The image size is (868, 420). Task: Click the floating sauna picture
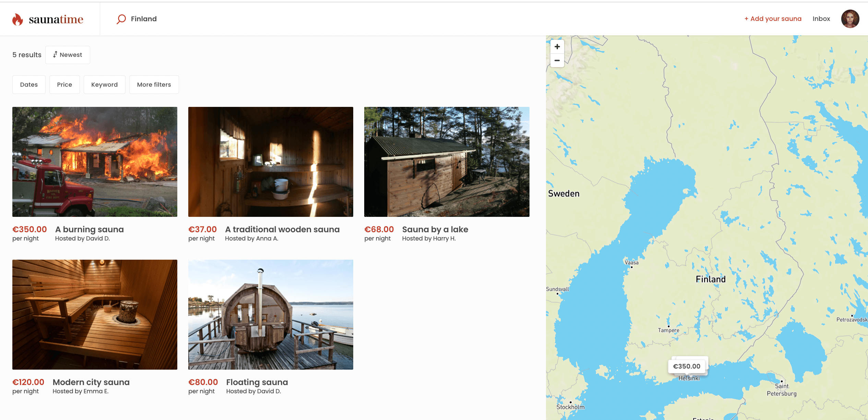pos(271,314)
